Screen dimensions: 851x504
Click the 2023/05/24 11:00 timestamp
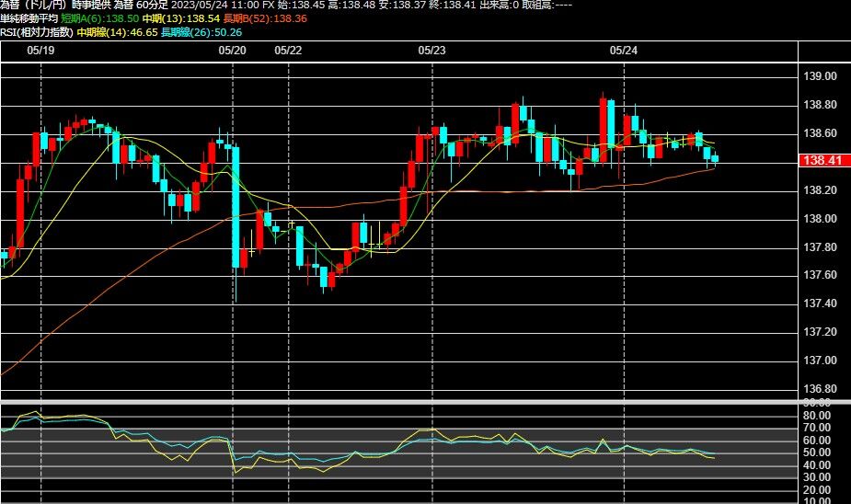(x=215, y=5)
